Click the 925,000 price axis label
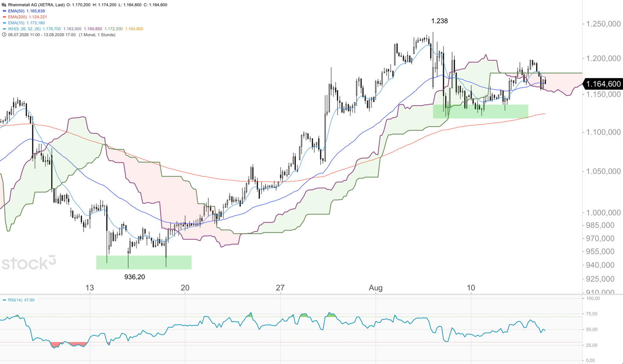 600,279
